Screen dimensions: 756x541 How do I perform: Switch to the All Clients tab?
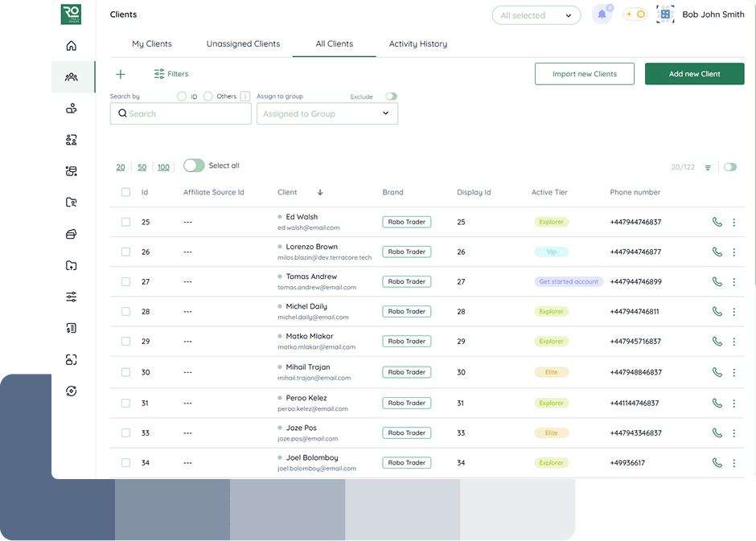(x=334, y=44)
